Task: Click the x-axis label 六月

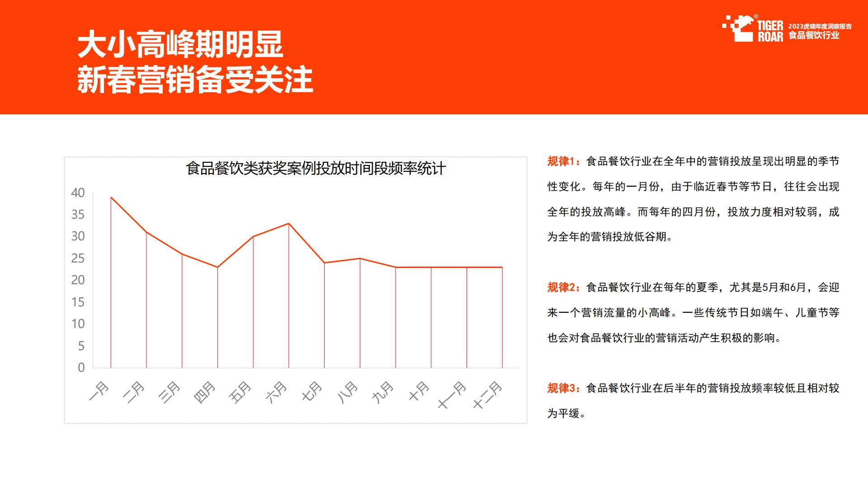Action: 277,391
